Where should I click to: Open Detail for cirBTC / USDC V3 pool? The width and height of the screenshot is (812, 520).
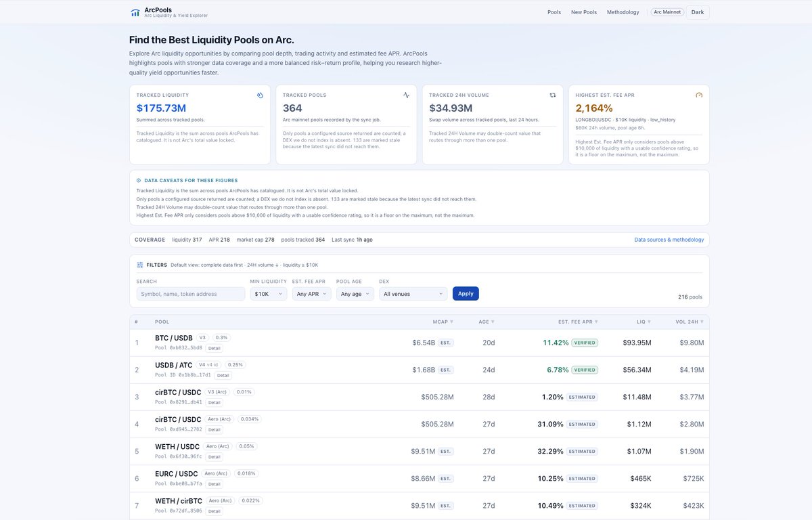coord(214,402)
